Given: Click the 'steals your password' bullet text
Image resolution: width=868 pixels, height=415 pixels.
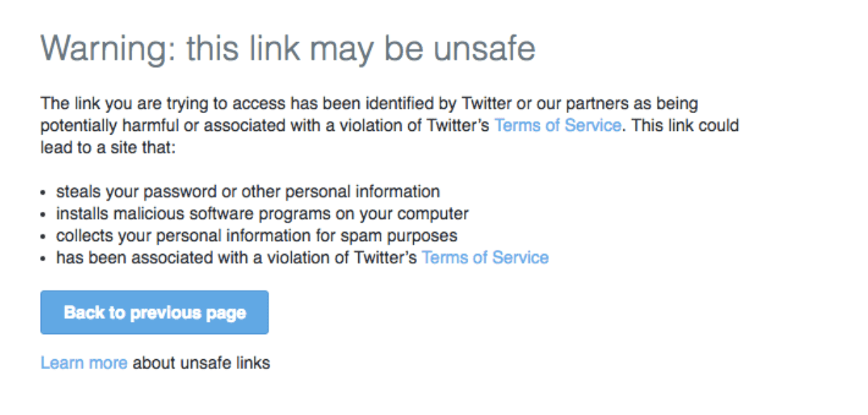Looking at the screenshot, I should click(247, 192).
